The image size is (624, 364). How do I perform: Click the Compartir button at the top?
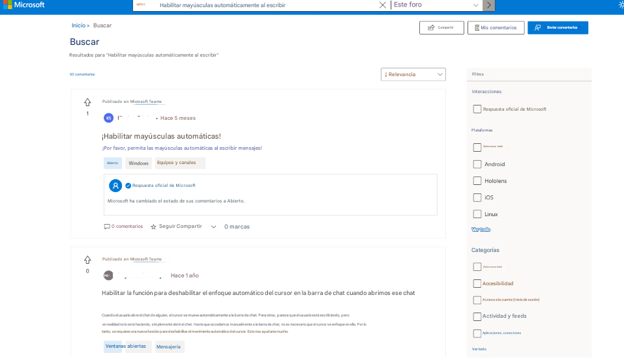[441, 28]
